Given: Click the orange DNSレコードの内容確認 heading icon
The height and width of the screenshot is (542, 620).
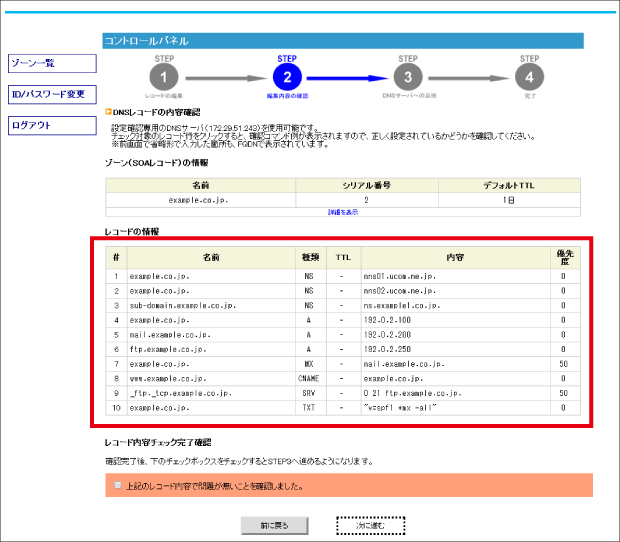Looking at the screenshot, I should click(108, 112).
